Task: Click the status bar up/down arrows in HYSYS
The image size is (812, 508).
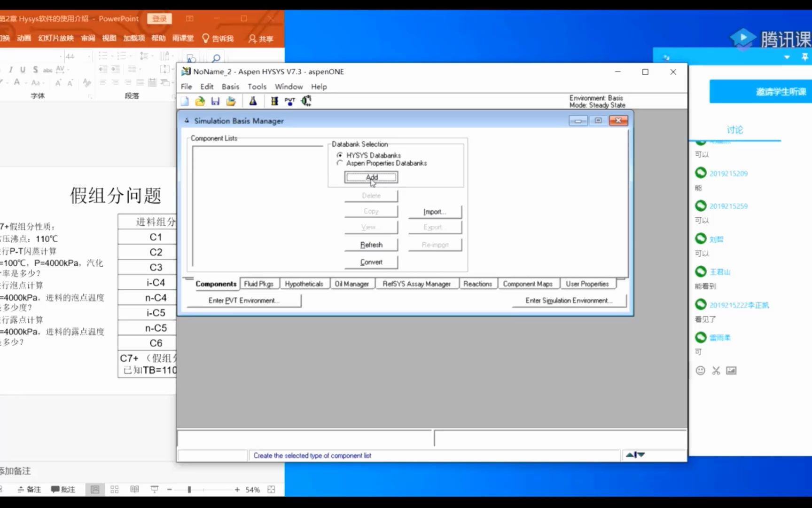Action: click(635, 455)
